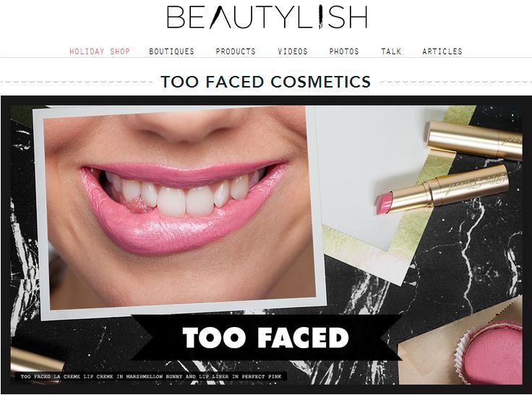This screenshot has height=395, width=532.
Task: Open the Products page
Action: coord(236,51)
